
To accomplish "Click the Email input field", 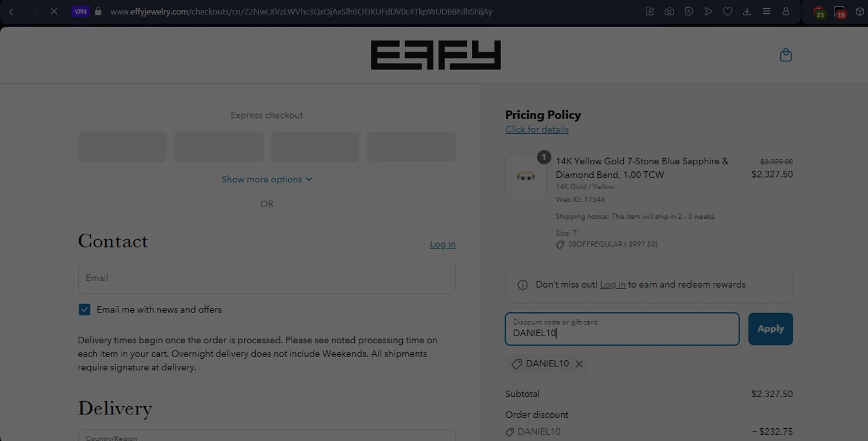I will tap(267, 278).
